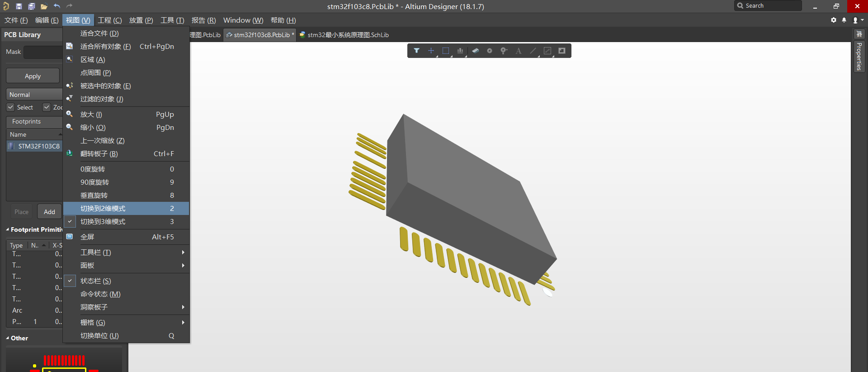The width and height of the screenshot is (868, 372).
Task: Click the Save icon in the title bar
Action: pos(19,6)
